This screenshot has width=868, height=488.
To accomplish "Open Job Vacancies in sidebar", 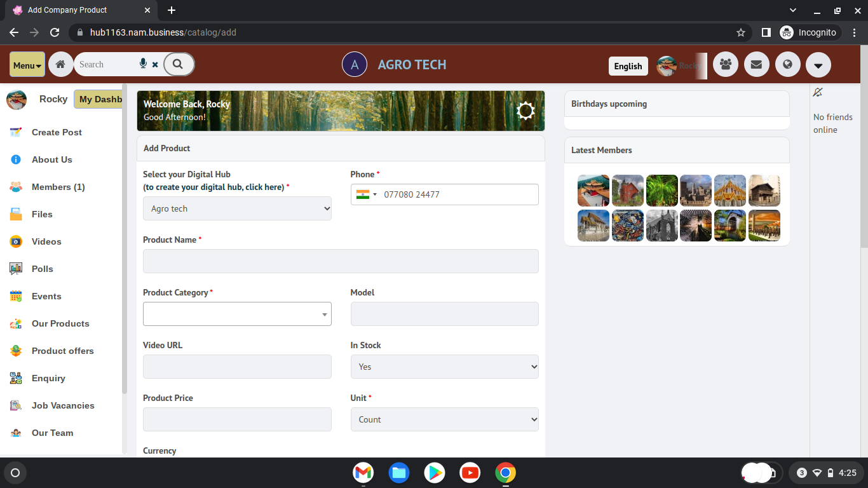I will [63, 405].
